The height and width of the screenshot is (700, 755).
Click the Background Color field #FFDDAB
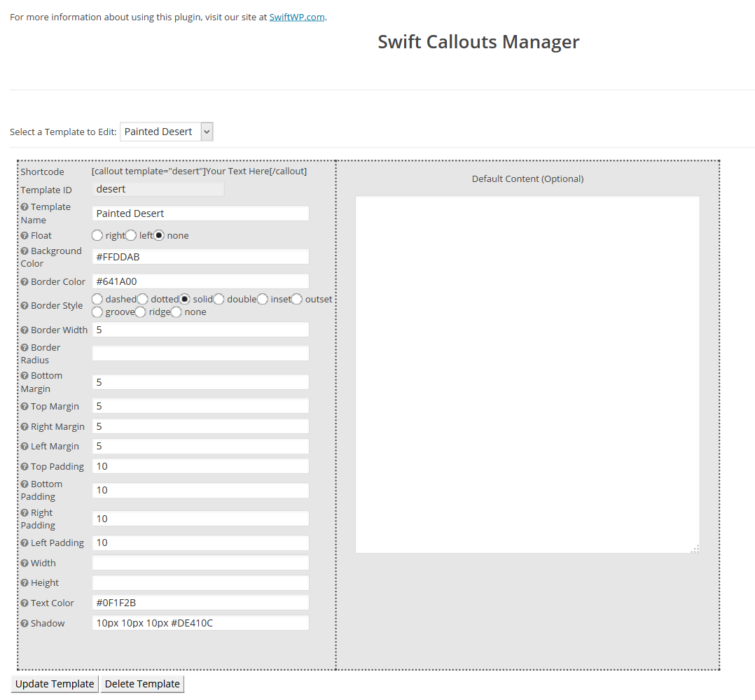pyautogui.click(x=200, y=257)
